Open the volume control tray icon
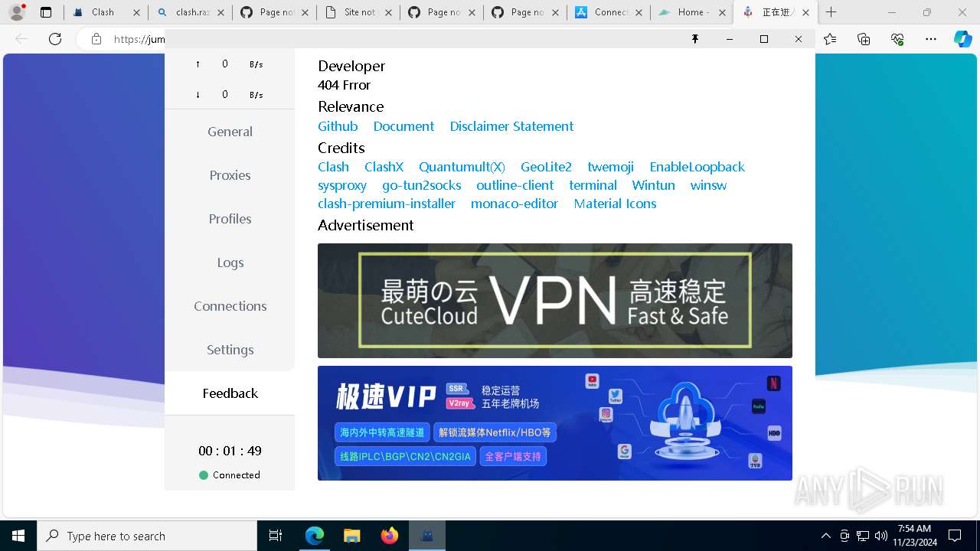Image resolution: width=980 pixels, height=551 pixels. [881, 536]
